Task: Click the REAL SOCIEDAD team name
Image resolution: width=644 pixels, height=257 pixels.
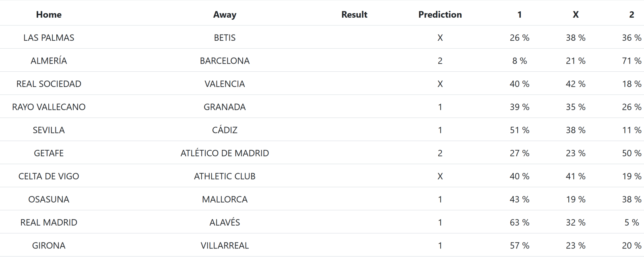Action: 49,84
